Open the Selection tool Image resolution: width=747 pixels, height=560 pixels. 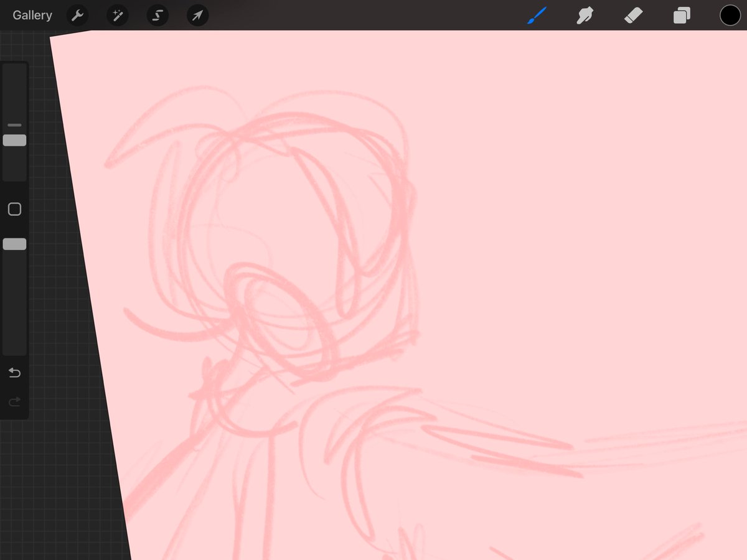(x=157, y=16)
